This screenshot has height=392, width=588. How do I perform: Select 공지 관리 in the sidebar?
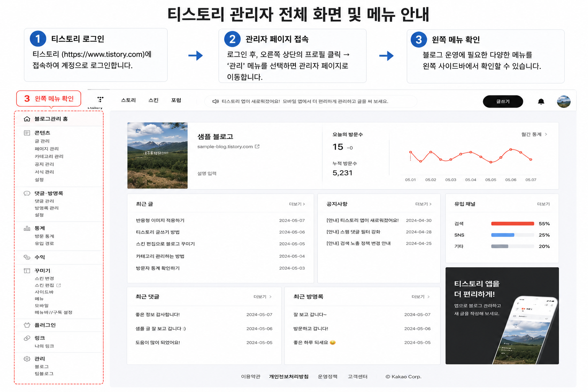44,164
